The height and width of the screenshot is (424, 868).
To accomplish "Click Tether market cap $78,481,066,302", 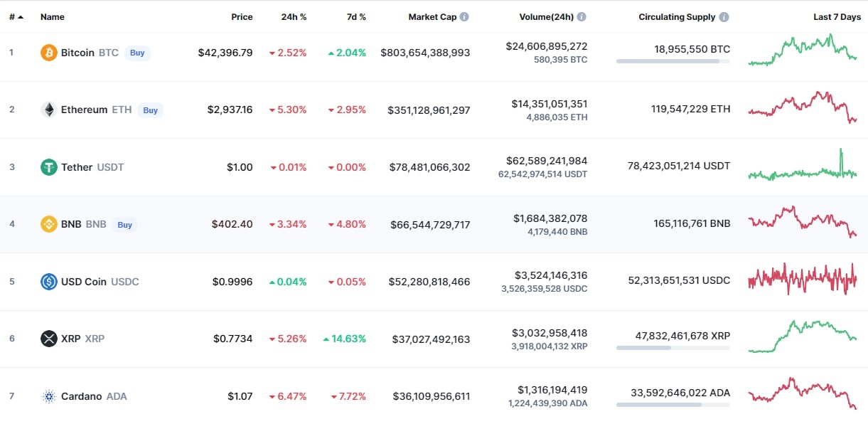I will pos(430,167).
